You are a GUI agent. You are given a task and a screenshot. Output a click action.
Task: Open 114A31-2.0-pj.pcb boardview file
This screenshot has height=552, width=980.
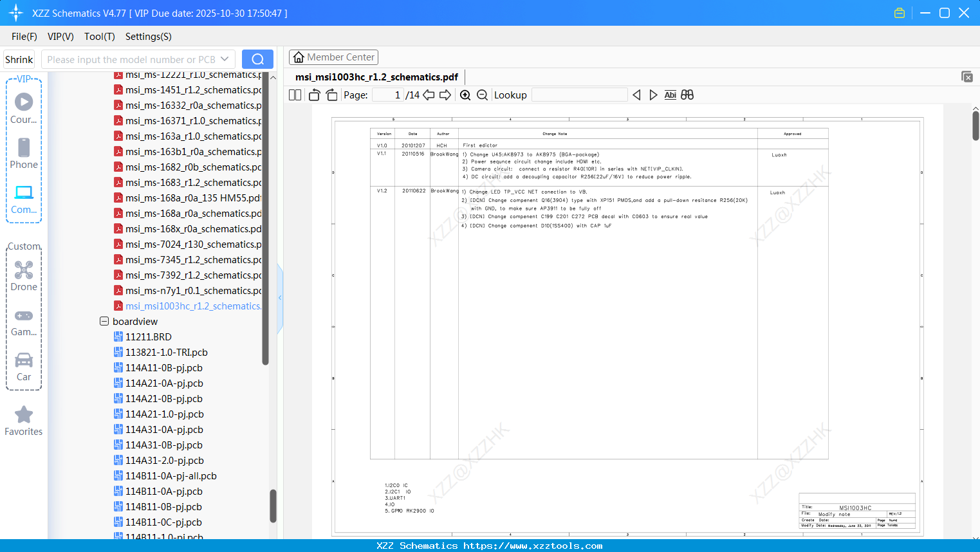[x=159, y=461]
